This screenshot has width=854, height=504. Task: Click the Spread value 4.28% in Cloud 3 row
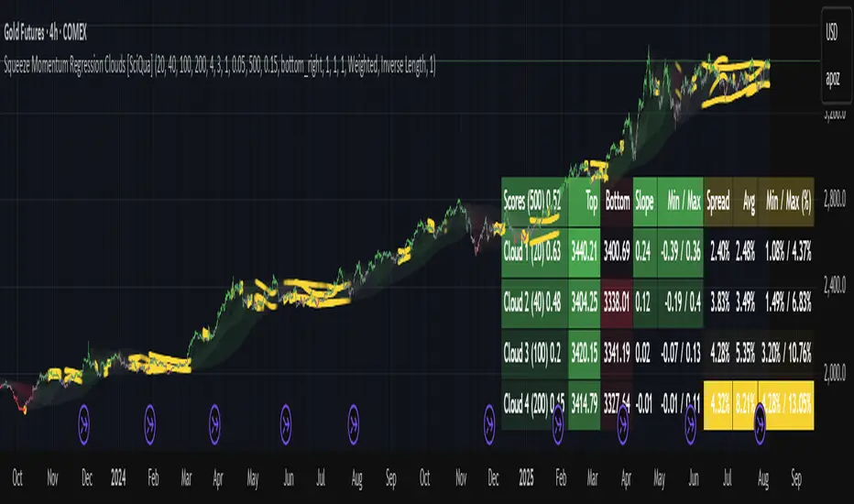(719, 354)
